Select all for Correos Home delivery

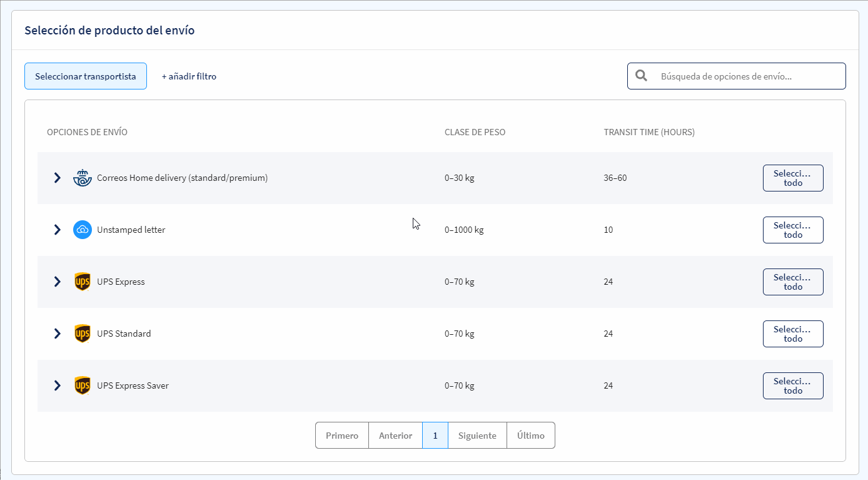[x=793, y=178]
